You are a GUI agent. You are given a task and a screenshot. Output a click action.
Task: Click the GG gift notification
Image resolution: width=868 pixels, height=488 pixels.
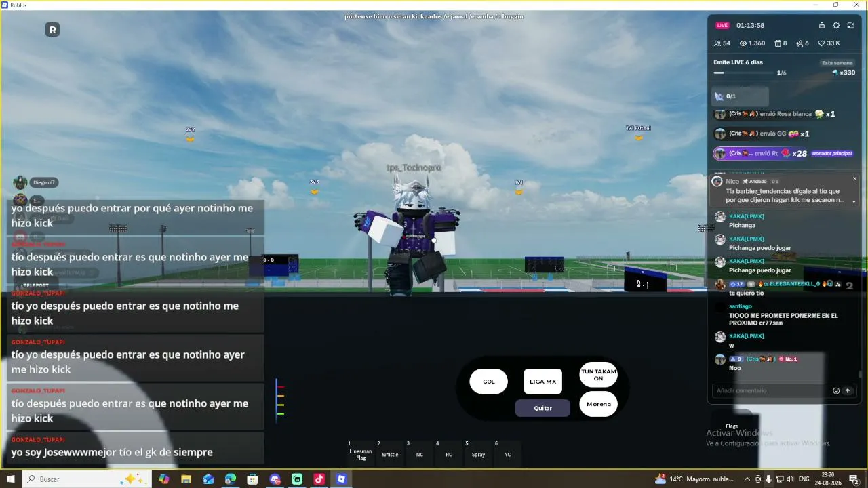coord(762,134)
